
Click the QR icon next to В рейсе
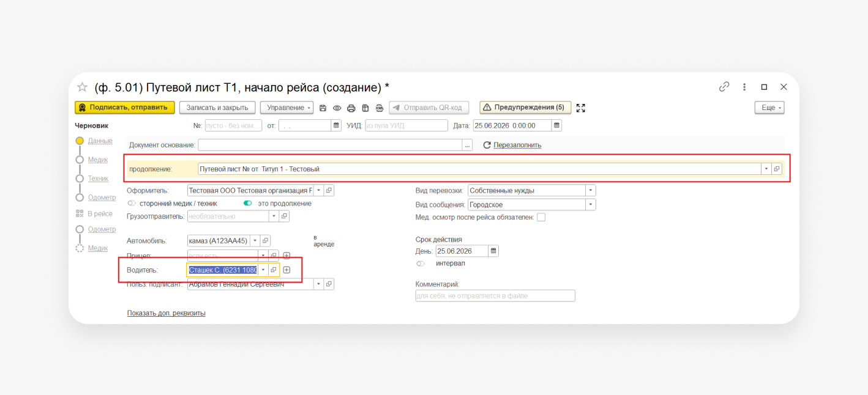pos(80,213)
